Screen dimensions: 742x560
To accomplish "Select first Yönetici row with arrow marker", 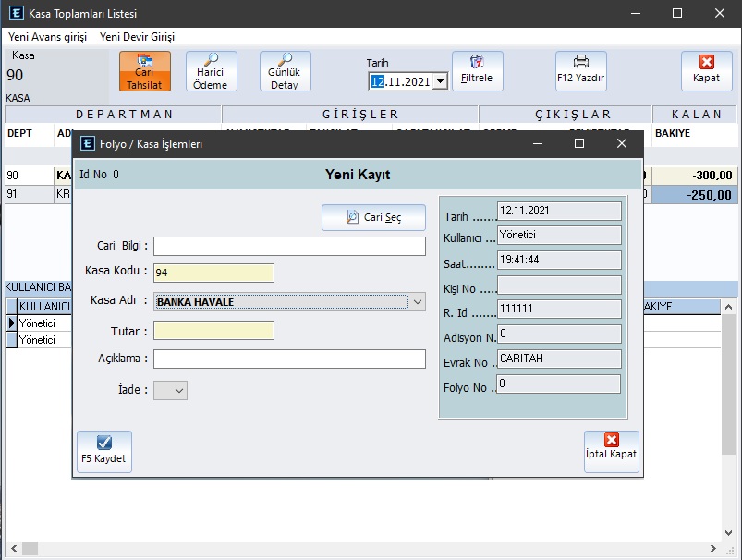I will click(x=39, y=323).
